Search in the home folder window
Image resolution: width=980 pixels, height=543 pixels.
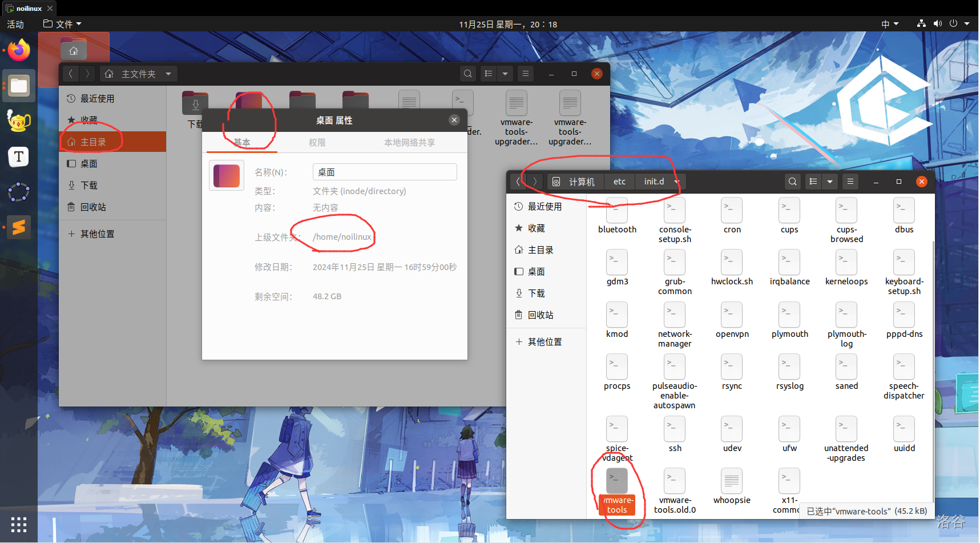(x=468, y=74)
